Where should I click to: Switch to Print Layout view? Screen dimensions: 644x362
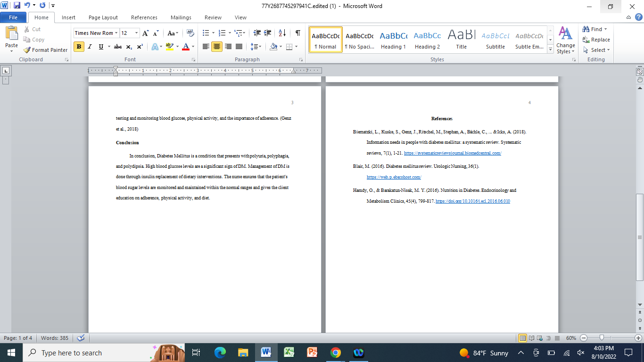pos(522,338)
